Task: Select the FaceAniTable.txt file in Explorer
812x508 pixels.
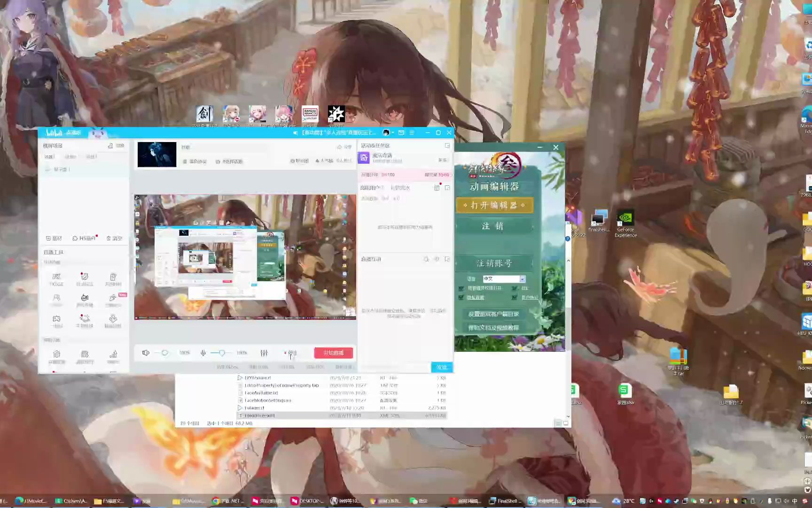Action: point(341,393)
